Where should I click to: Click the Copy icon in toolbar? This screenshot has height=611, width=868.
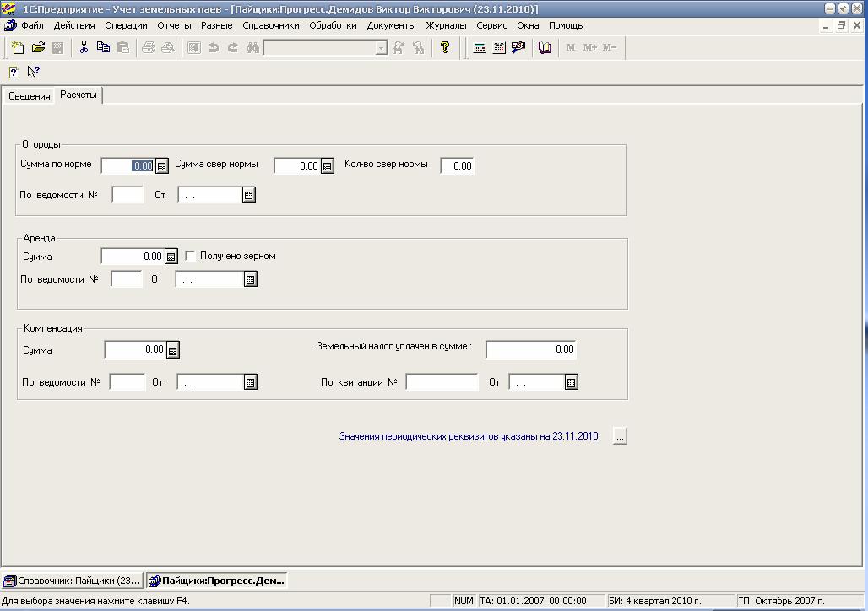[103, 47]
